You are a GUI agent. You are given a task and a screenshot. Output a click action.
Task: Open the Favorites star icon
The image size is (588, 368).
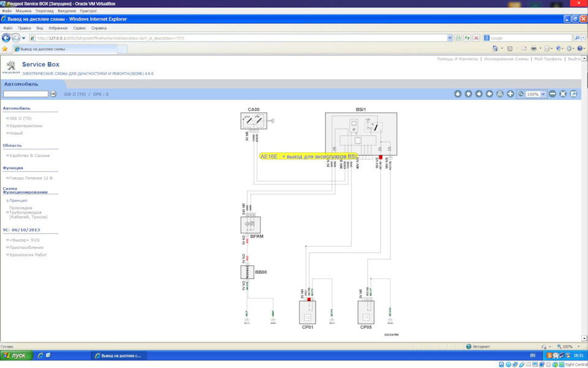4,49
